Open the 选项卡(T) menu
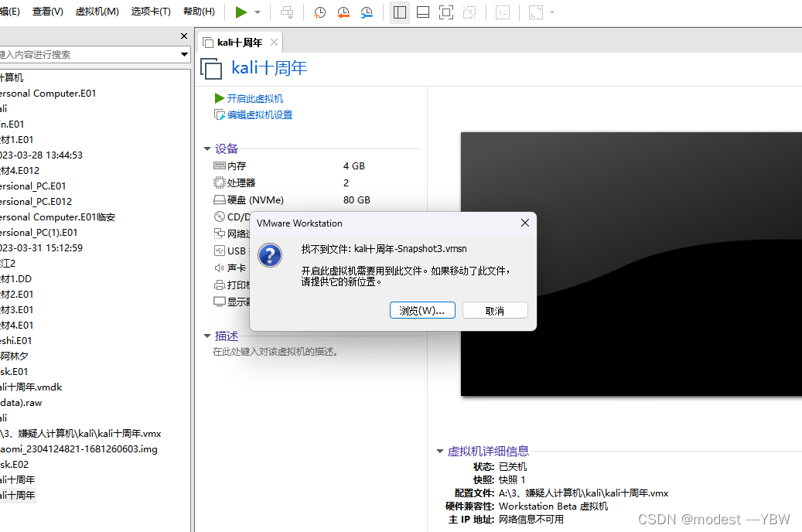The height and width of the screenshot is (532, 802). 151,12
